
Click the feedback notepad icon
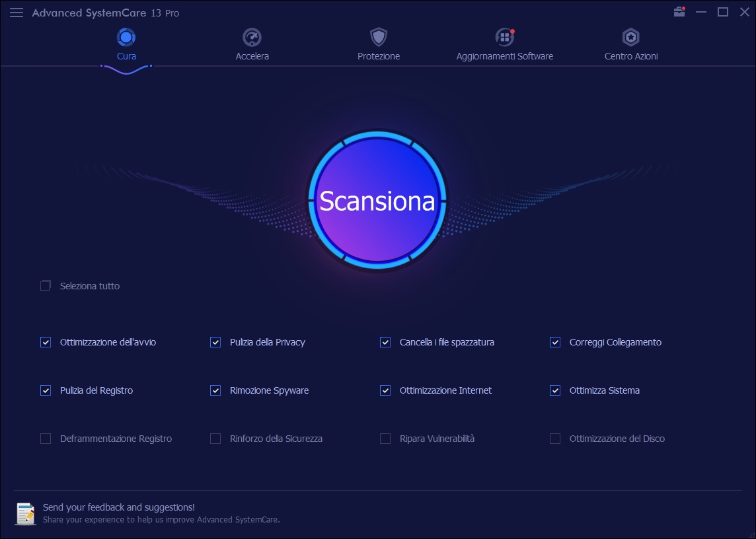(x=26, y=513)
